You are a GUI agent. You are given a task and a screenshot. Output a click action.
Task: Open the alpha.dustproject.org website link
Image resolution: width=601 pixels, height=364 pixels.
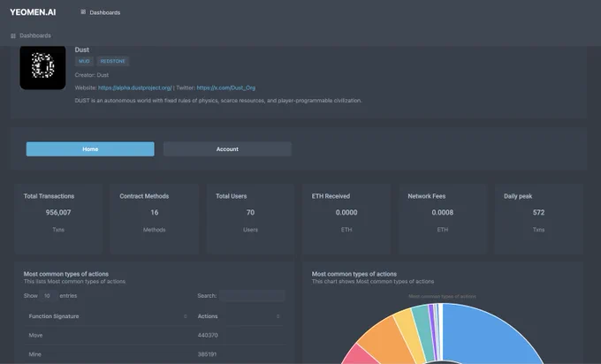pyautogui.click(x=135, y=87)
